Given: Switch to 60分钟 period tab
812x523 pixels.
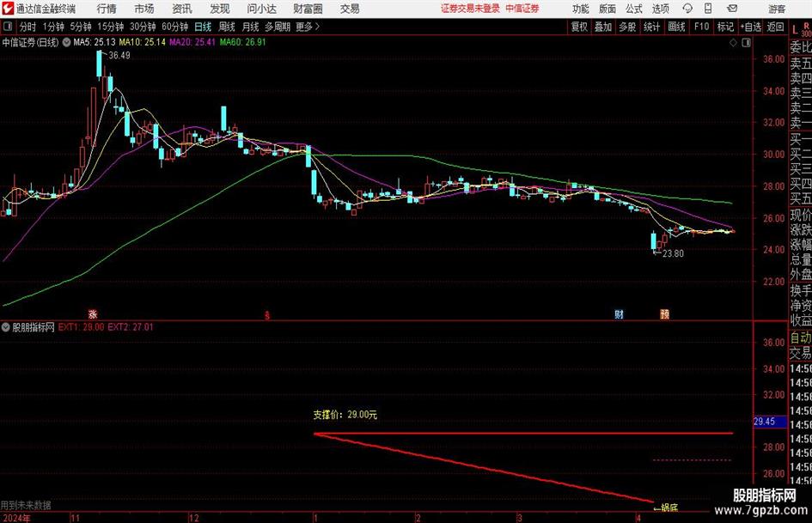Looking at the screenshot, I should (x=175, y=27).
